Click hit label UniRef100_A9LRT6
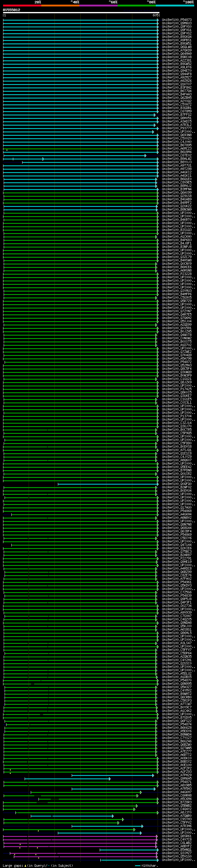This screenshot has height=868, width=197. (176, 67)
